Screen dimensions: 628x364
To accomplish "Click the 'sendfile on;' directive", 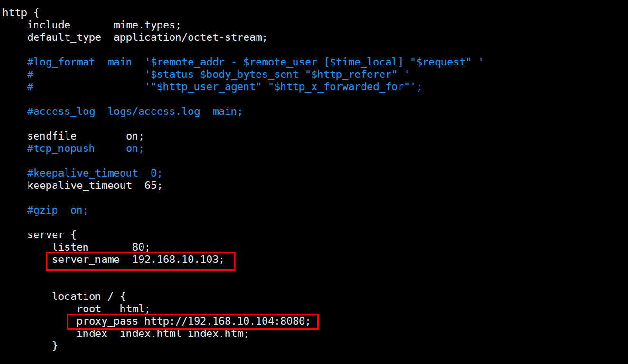I will click(x=86, y=136).
